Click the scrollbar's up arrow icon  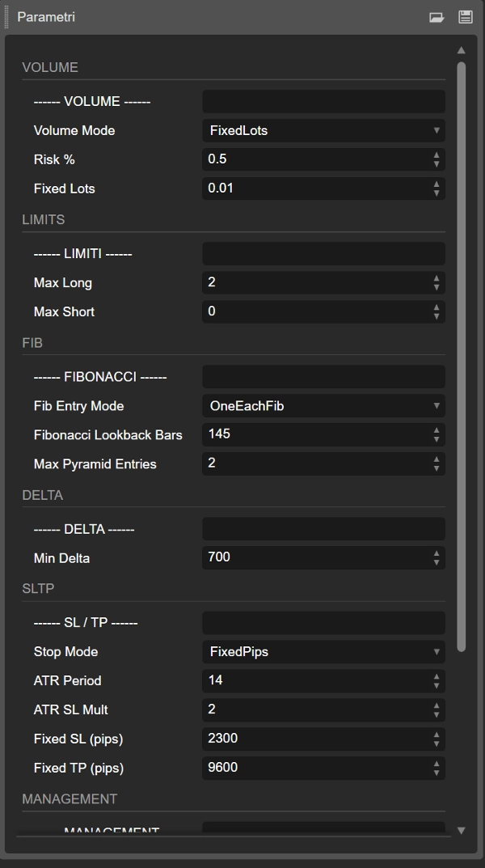[461, 49]
